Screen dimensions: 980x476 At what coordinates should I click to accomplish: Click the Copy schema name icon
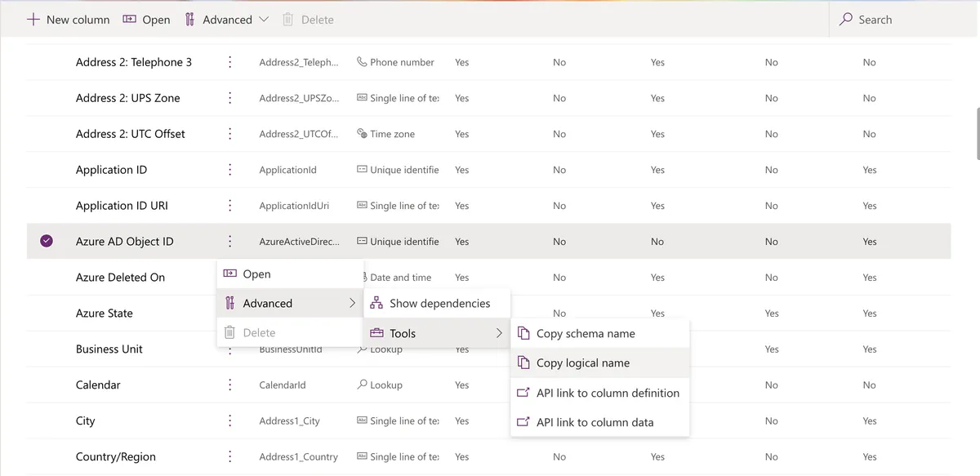[x=523, y=333]
